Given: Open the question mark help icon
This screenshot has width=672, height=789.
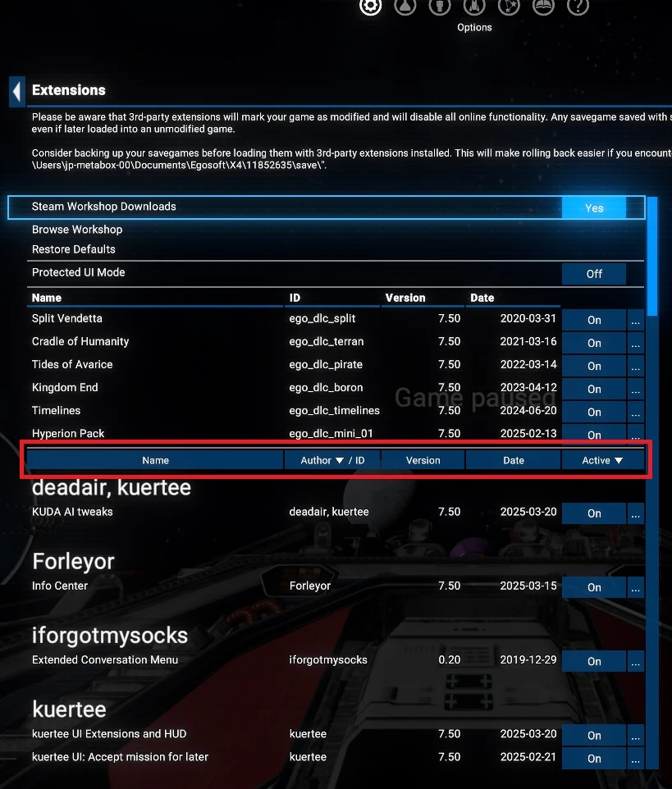Looking at the screenshot, I should tap(578, 6).
